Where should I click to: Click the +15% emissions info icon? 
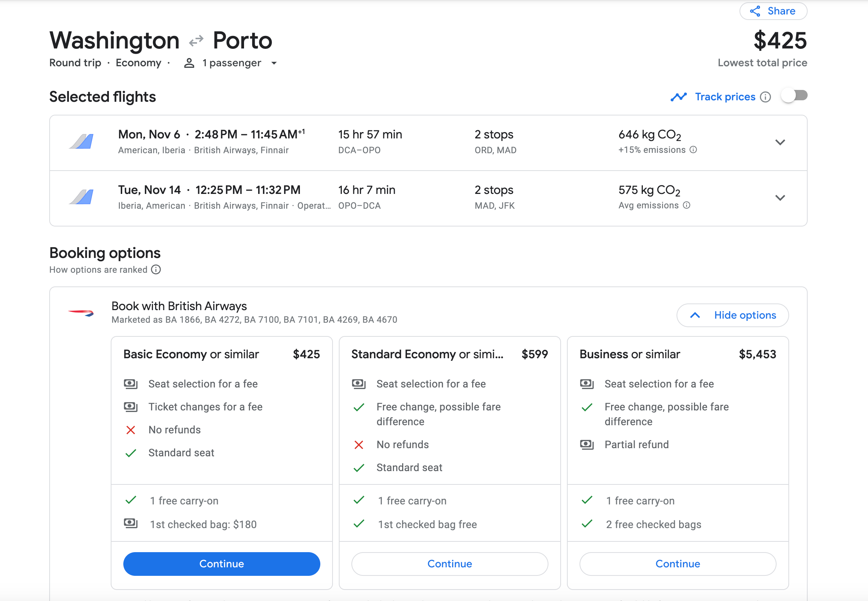(693, 150)
